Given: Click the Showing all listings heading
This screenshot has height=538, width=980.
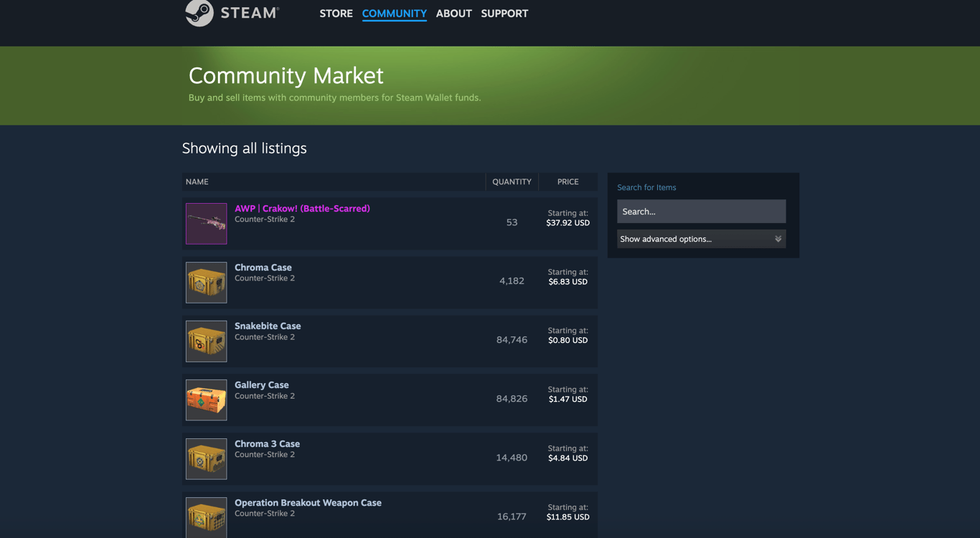Looking at the screenshot, I should pyautogui.click(x=244, y=148).
